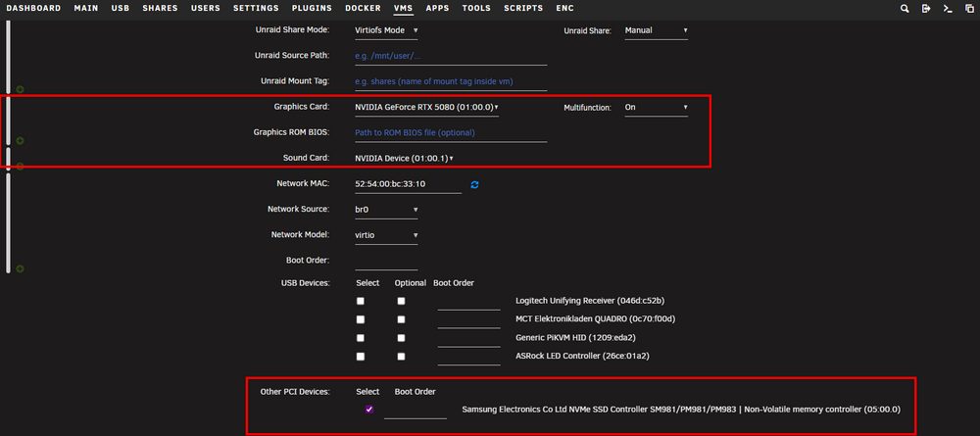Click the Network MAC address field
The height and width of the screenshot is (436, 980).
408,185
